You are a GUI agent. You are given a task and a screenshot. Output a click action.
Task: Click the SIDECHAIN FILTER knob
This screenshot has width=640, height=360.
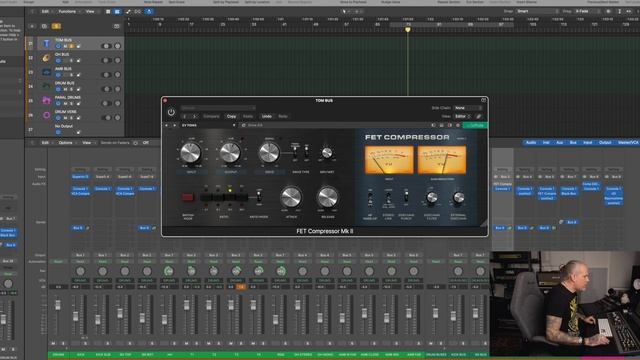[431, 198]
